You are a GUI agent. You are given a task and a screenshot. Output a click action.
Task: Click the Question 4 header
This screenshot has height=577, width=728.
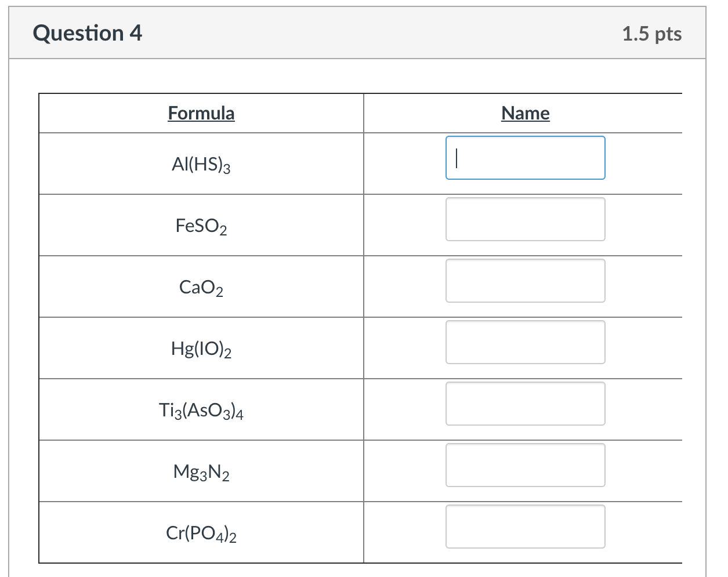point(88,33)
